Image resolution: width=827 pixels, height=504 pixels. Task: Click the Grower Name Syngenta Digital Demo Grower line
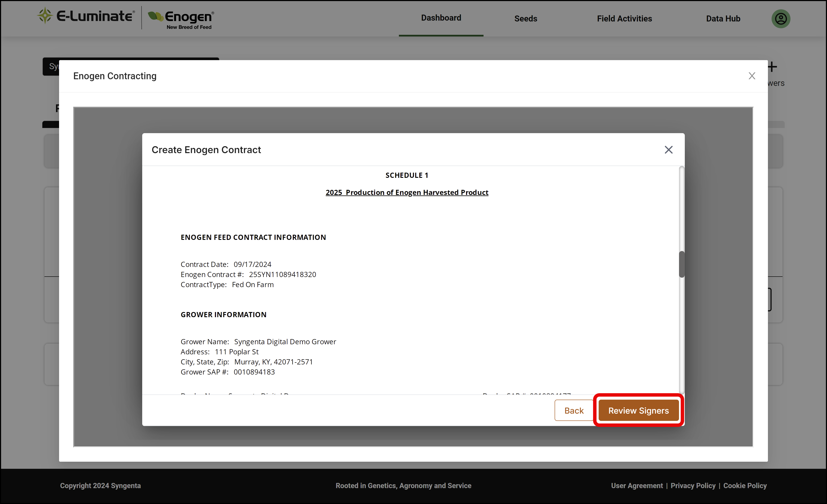click(x=258, y=342)
